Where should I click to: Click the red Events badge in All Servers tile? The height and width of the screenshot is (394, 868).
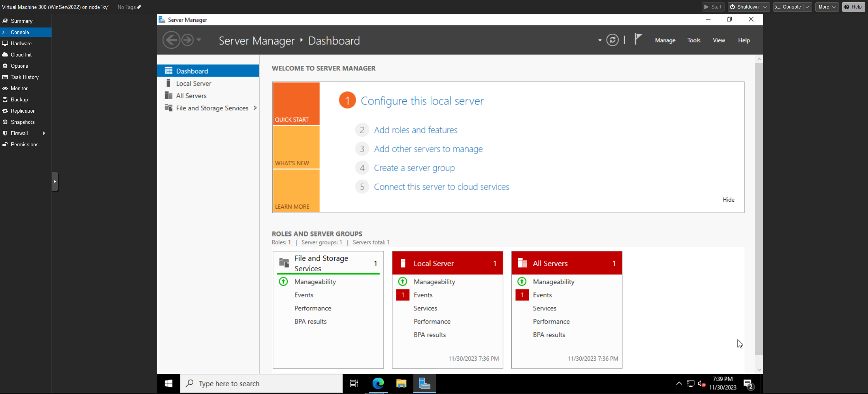pos(522,295)
